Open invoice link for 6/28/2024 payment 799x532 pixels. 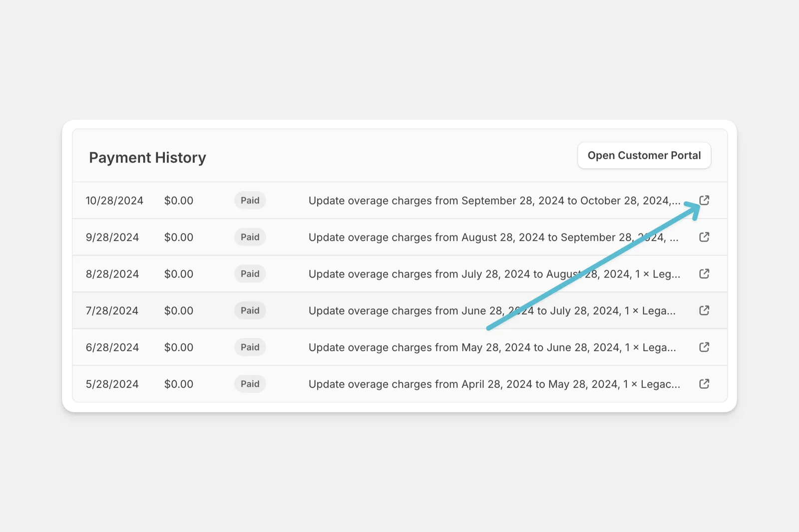coord(704,347)
